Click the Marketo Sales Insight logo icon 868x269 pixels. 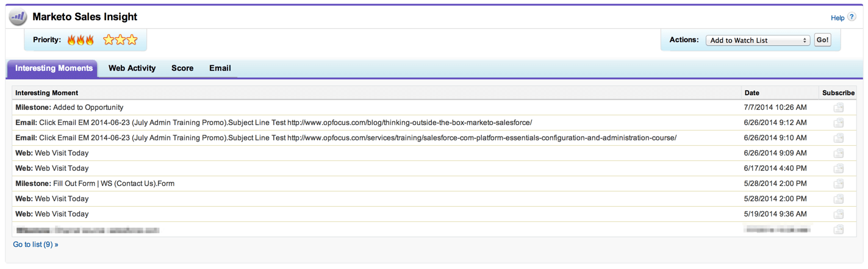click(18, 17)
